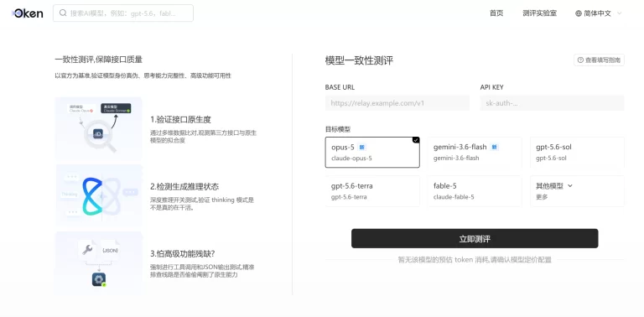Select the fable-5 model card

point(475,191)
